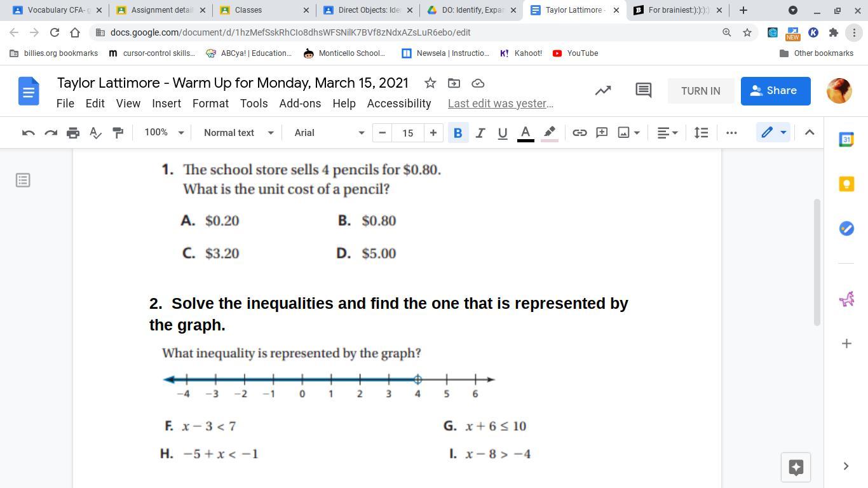Get add-ons with the plus icon

pos(846,344)
